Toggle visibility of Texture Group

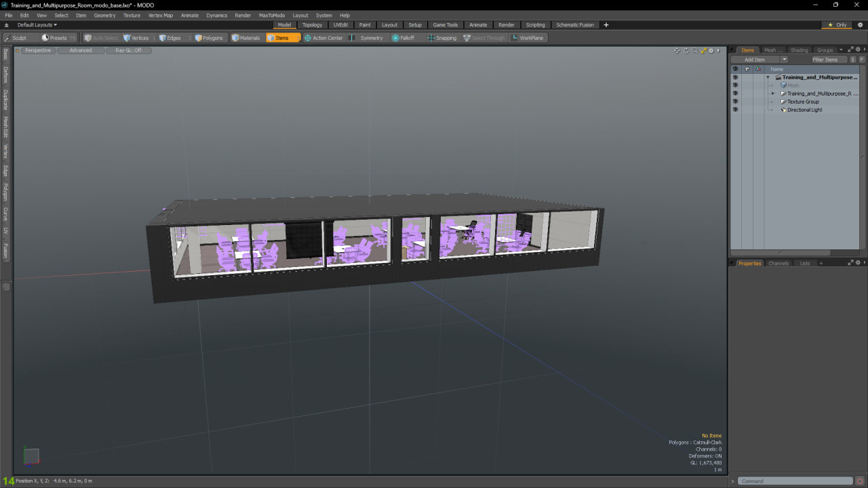(x=735, y=102)
